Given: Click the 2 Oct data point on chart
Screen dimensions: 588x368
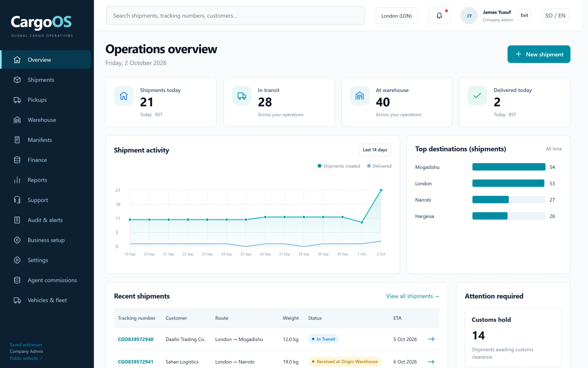Looking at the screenshot, I should pos(381,190).
